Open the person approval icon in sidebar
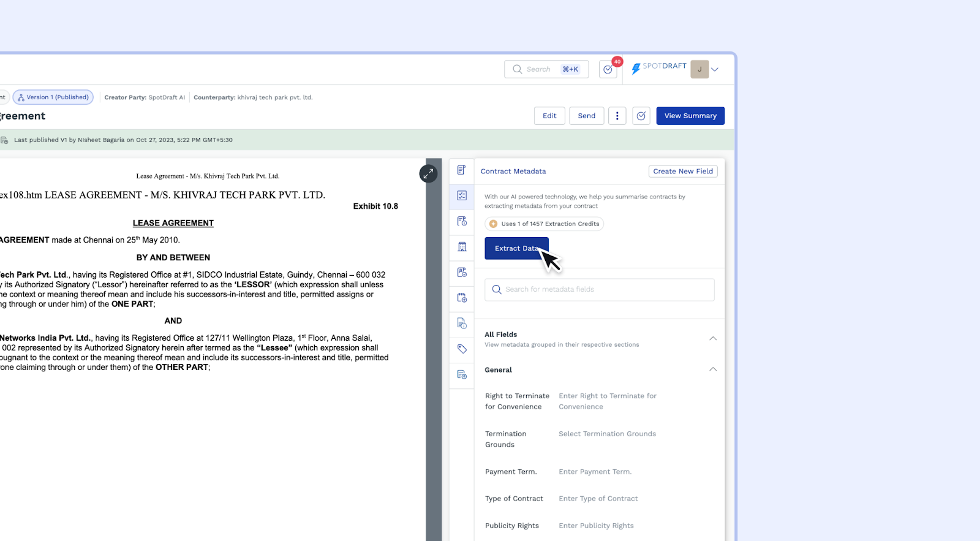This screenshot has width=980, height=541. pos(462,272)
